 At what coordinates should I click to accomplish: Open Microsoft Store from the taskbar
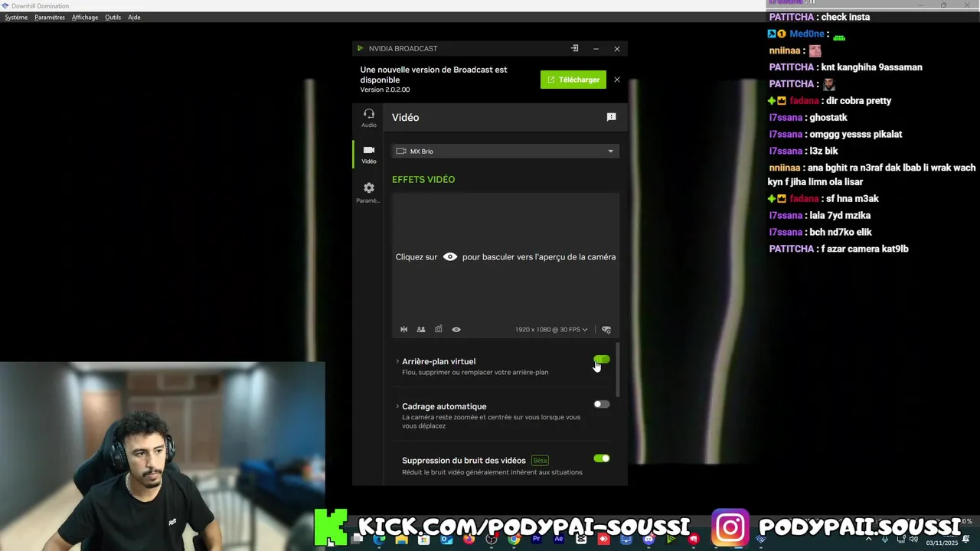[423, 540]
